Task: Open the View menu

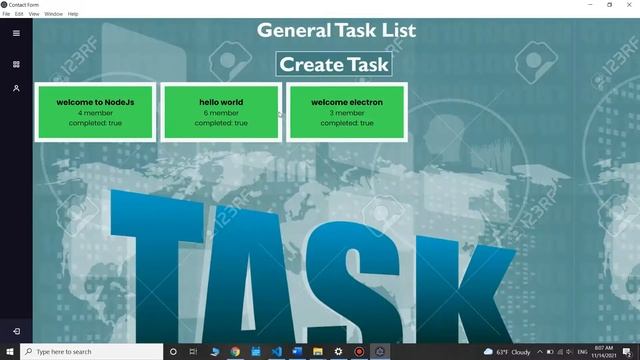Action: point(34,14)
